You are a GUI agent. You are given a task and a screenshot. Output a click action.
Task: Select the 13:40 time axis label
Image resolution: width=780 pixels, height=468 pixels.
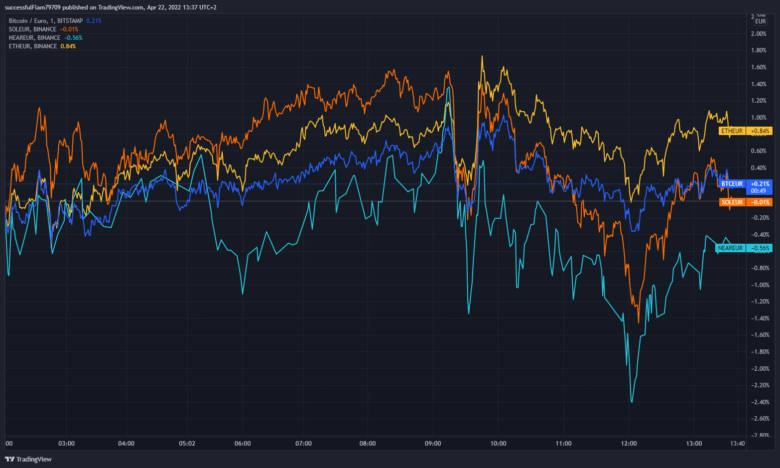(737, 444)
